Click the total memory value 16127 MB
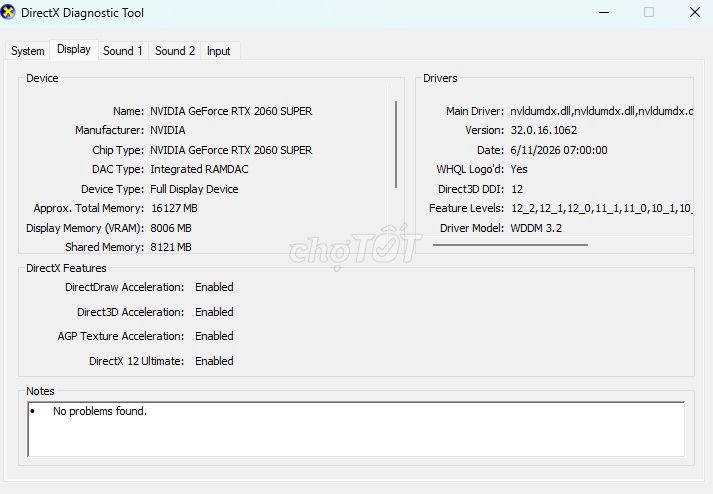This screenshot has width=713, height=494. click(x=174, y=208)
